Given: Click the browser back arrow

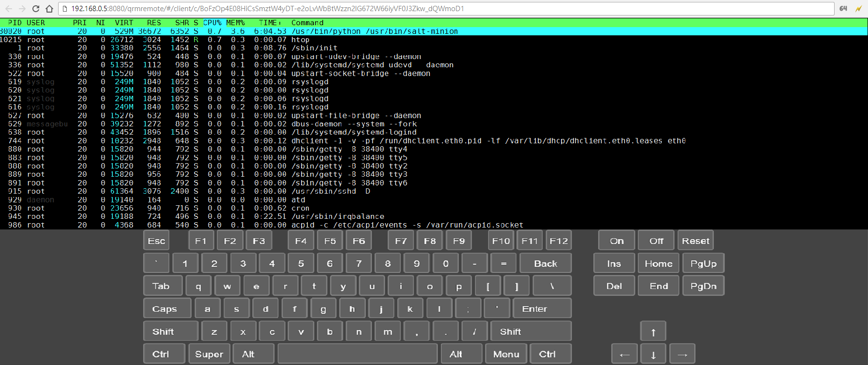Looking at the screenshot, I should [9, 9].
